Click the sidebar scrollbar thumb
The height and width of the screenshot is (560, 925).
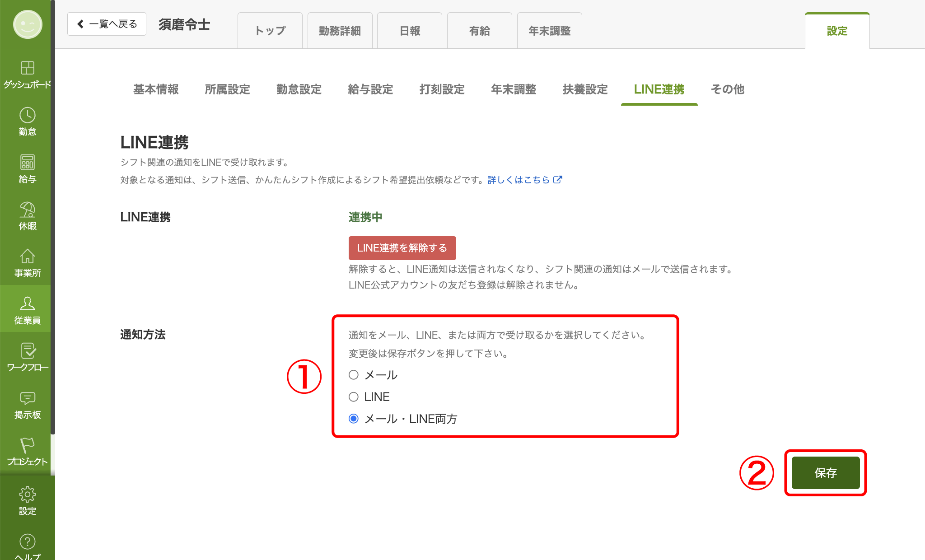pyautogui.click(x=53, y=217)
